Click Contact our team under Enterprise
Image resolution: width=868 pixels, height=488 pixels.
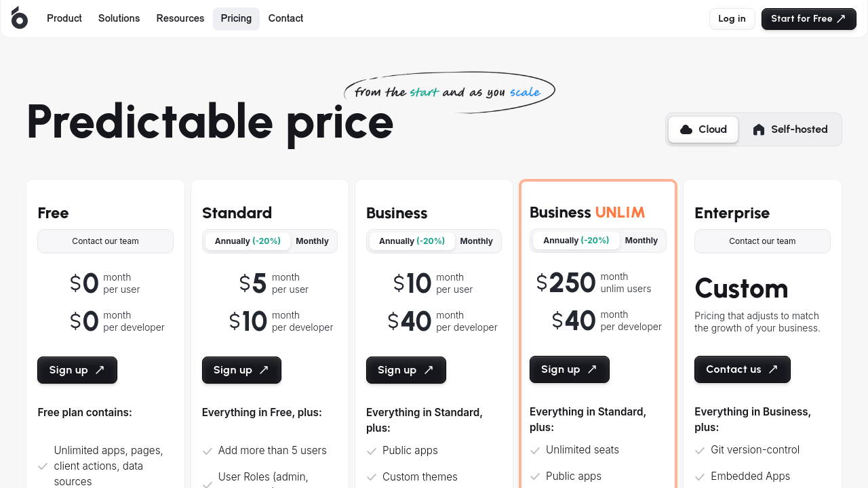click(x=762, y=241)
